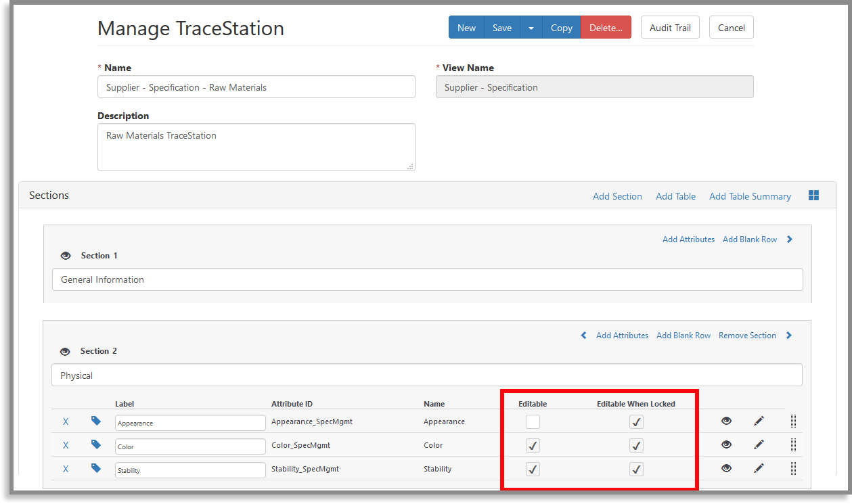Viewport: 852px width, 504px height.
Task: Click the Add Table link
Action: point(675,196)
